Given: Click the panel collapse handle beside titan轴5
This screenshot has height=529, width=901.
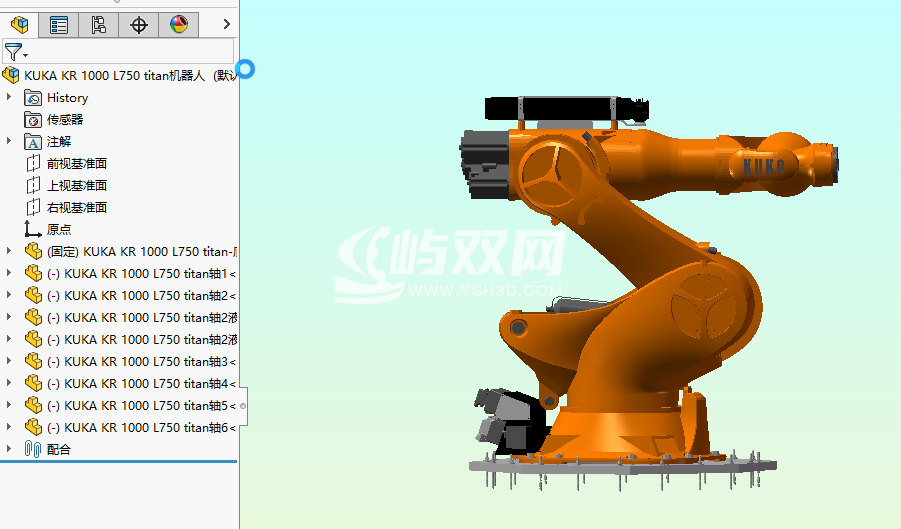Looking at the screenshot, I should tap(243, 406).
